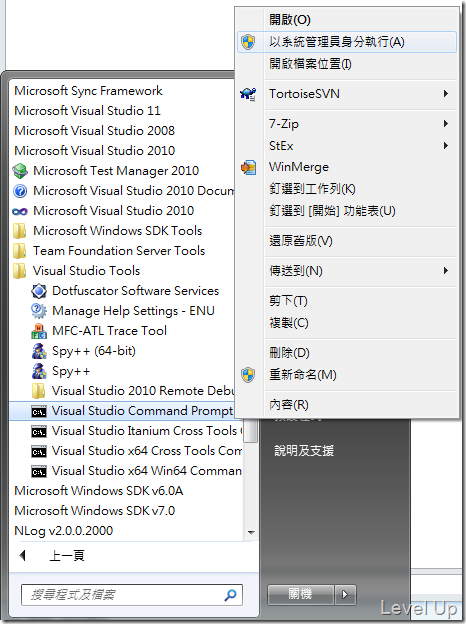The width and height of the screenshot is (466, 624).
Task: Collapse the Microsoft Visual Studio 2010 folder
Action: 94,150
